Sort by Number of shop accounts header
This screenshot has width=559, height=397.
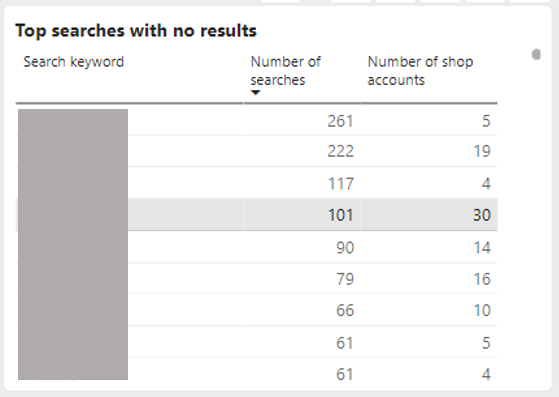click(x=420, y=71)
